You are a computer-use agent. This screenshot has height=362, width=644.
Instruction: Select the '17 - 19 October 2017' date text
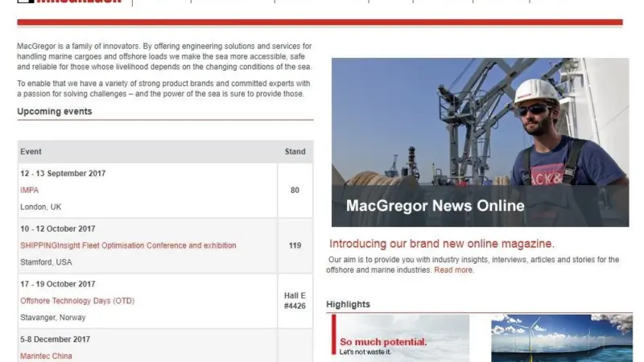click(x=57, y=284)
